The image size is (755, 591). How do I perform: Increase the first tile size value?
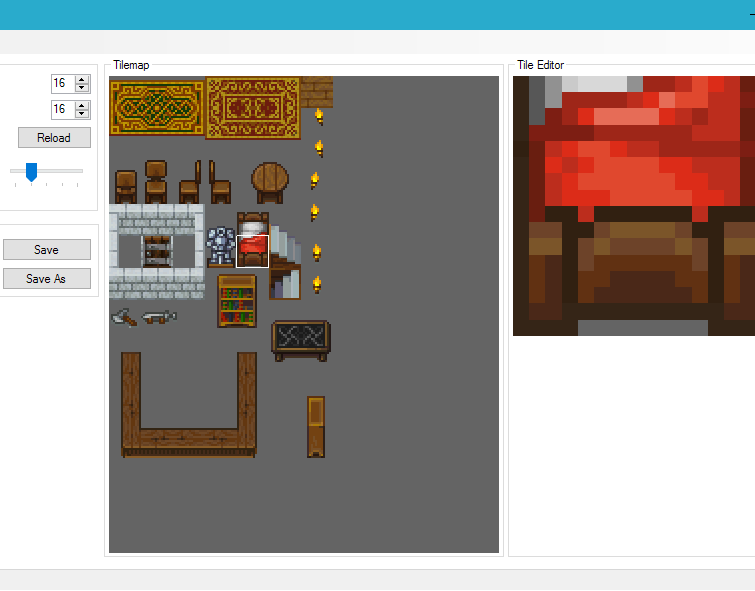point(82,79)
